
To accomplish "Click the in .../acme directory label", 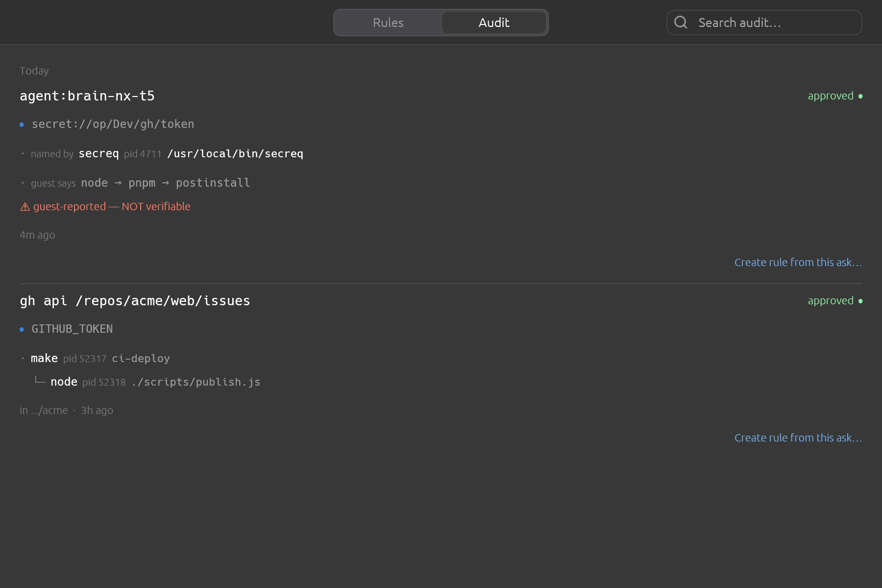I will pos(44,410).
